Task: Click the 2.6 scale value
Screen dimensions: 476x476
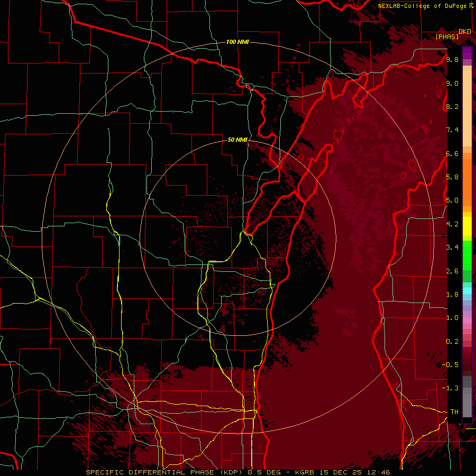Action: click(x=452, y=271)
